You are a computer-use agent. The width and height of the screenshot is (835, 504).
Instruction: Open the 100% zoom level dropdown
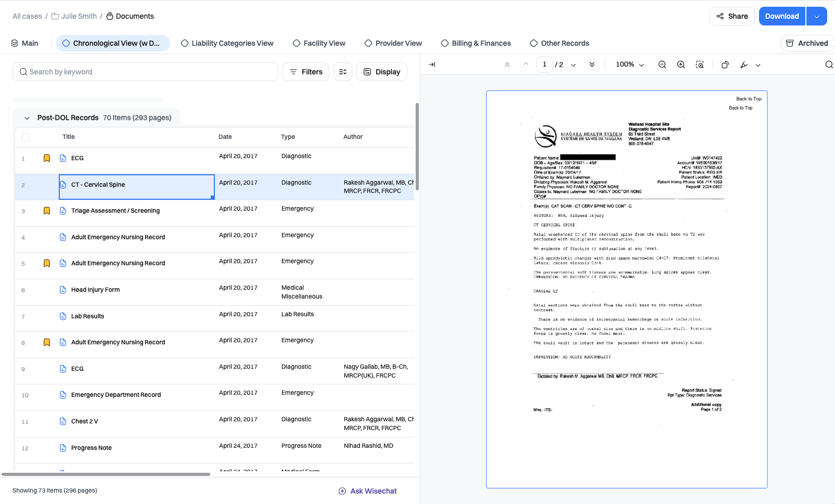coord(630,64)
